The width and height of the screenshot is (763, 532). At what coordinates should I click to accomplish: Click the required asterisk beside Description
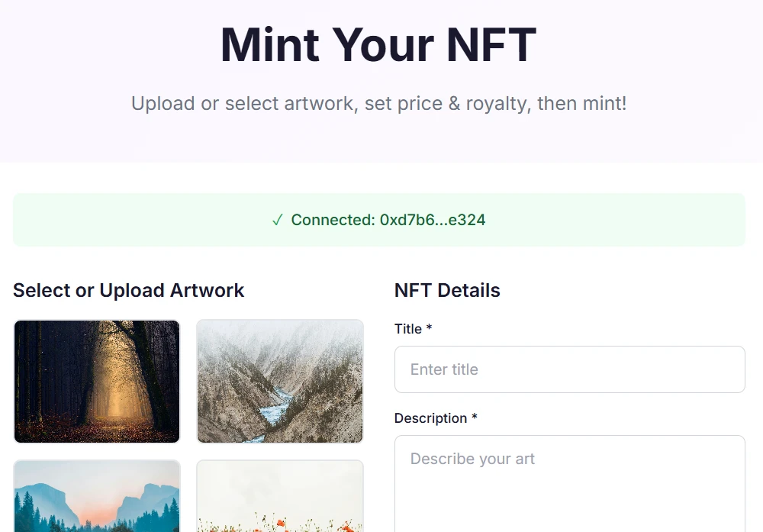click(x=475, y=418)
